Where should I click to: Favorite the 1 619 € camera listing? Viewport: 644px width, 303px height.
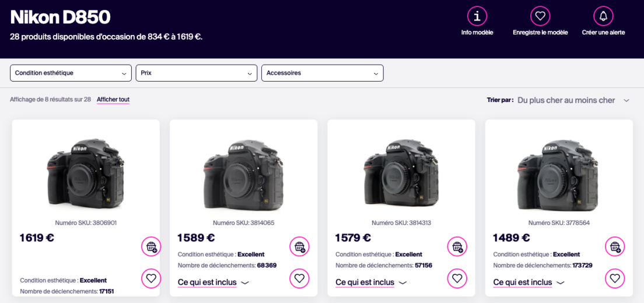(x=151, y=279)
